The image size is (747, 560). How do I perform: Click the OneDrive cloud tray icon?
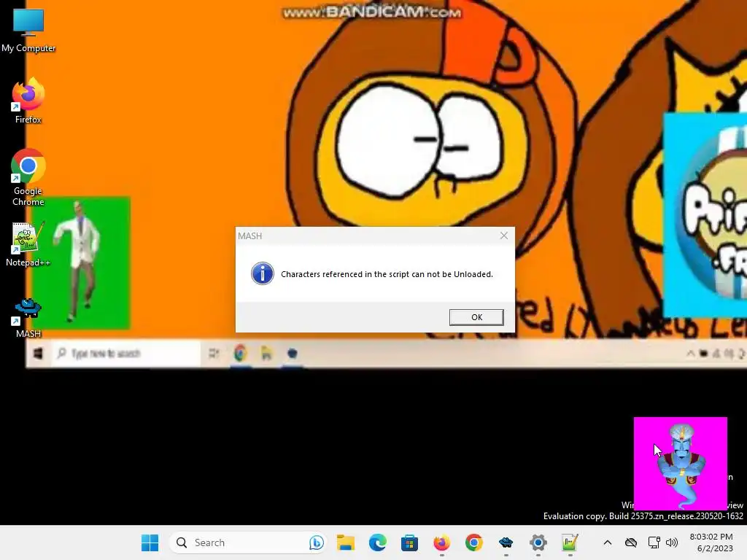631,542
